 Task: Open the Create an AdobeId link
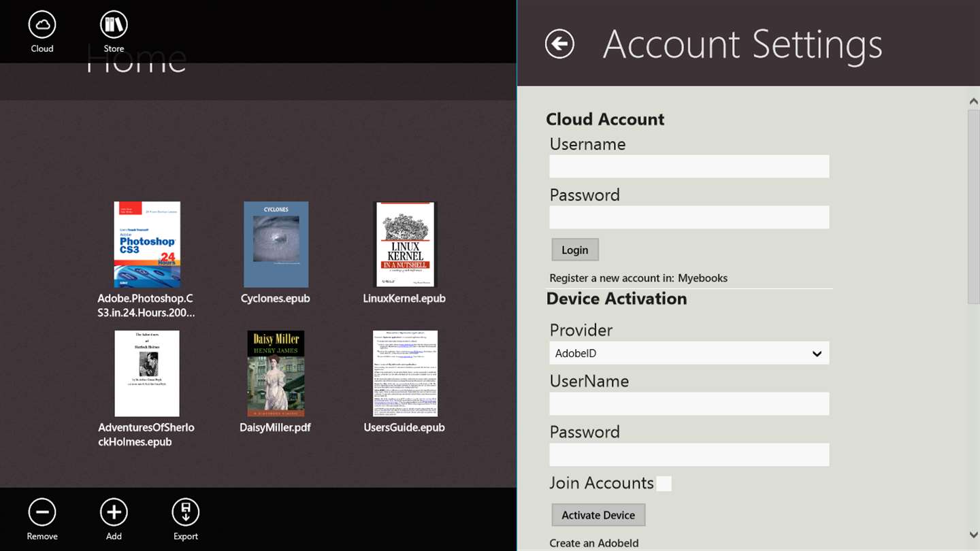[594, 544]
